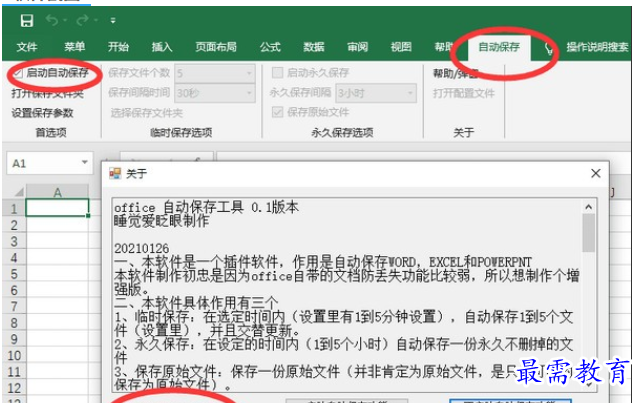
Task: Click the lightbulb icon beside 操作说明搜索
Action: click(x=549, y=48)
